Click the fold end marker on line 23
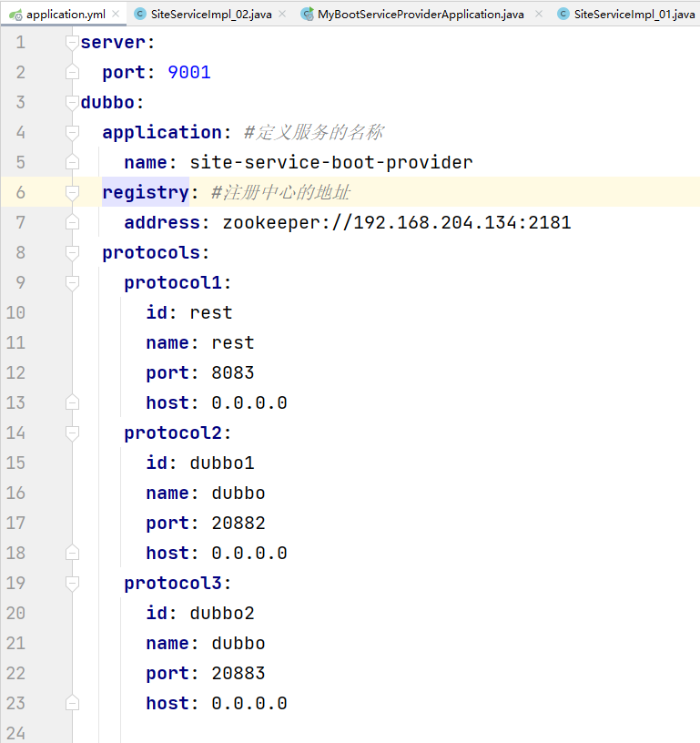700x743 pixels. coord(72,703)
